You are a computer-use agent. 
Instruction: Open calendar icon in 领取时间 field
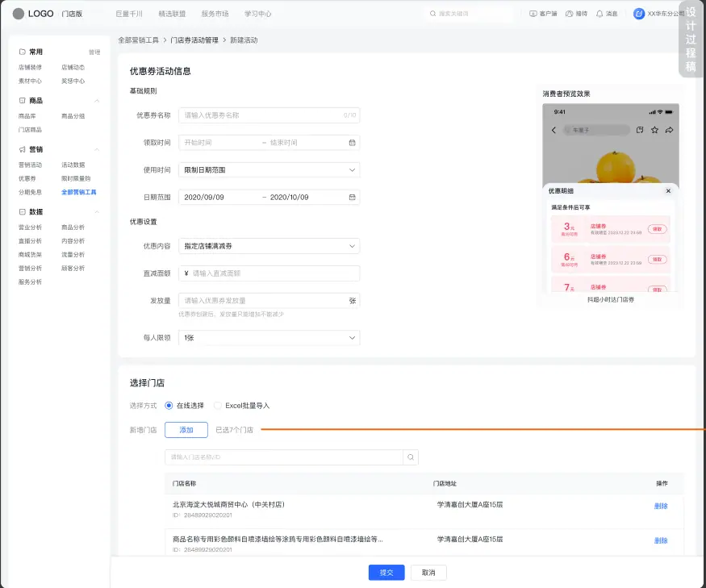(352, 143)
